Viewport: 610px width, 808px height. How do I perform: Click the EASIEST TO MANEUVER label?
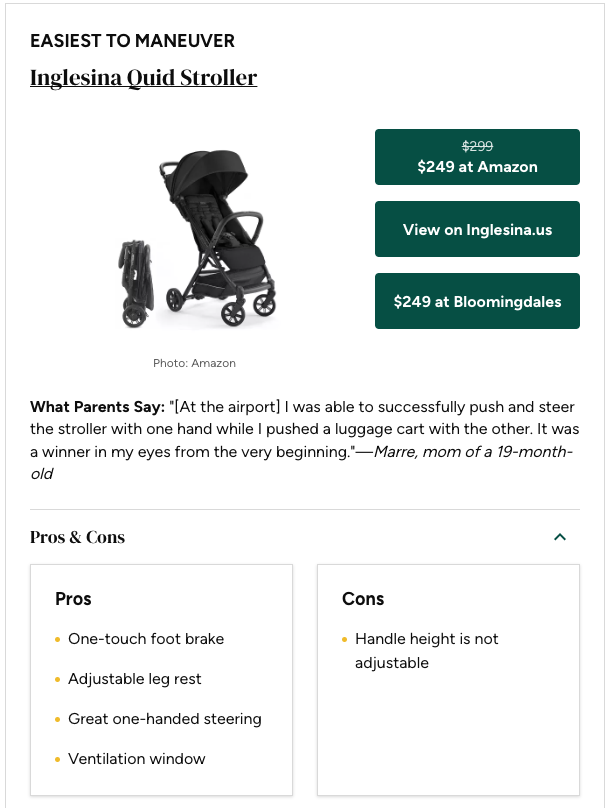click(132, 41)
